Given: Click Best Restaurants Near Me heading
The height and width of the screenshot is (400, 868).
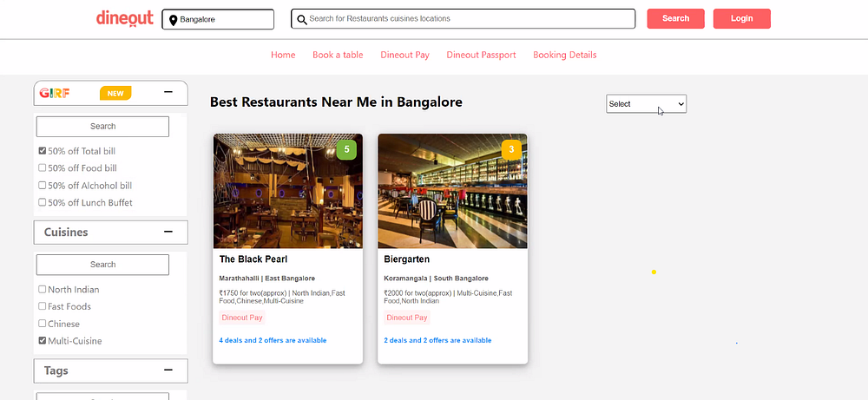Looking at the screenshot, I should pos(336,102).
